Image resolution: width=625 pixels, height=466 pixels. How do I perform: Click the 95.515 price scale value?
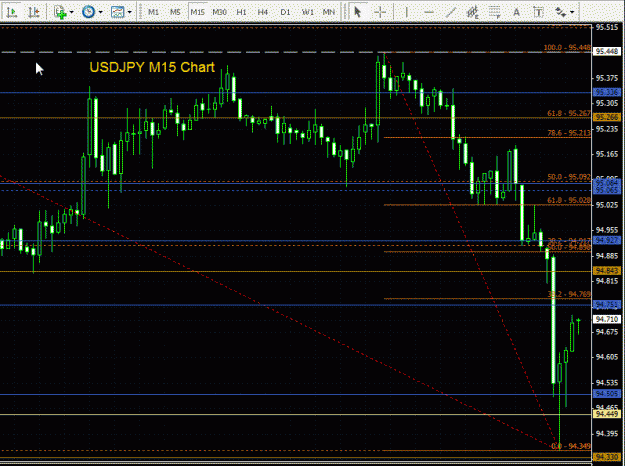pyautogui.click(x=607, y=28)
